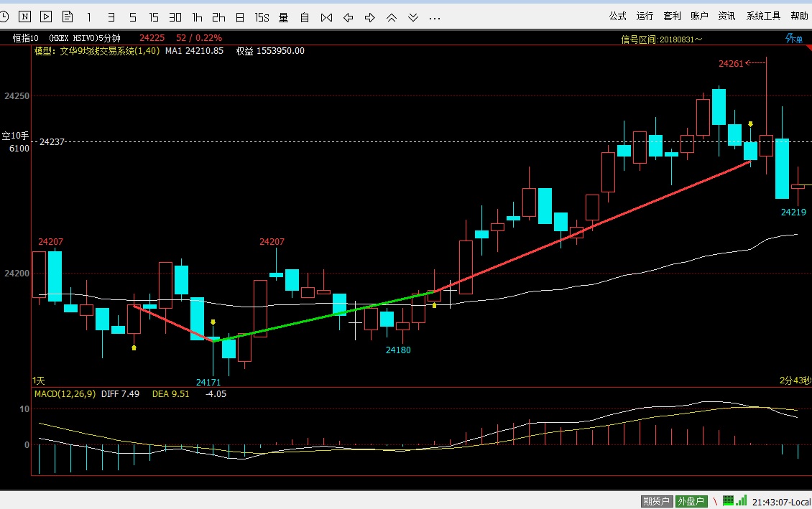Viewport: 812px width, 509px height.
Task: Click the clock icon in the toolbar
Action: pyautogui.click(x=4, y=16)
